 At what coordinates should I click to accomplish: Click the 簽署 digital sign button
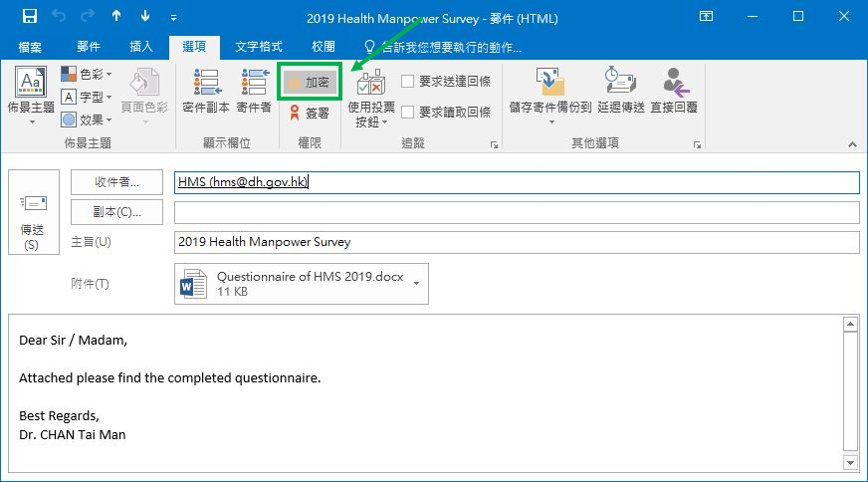(310, 113)
